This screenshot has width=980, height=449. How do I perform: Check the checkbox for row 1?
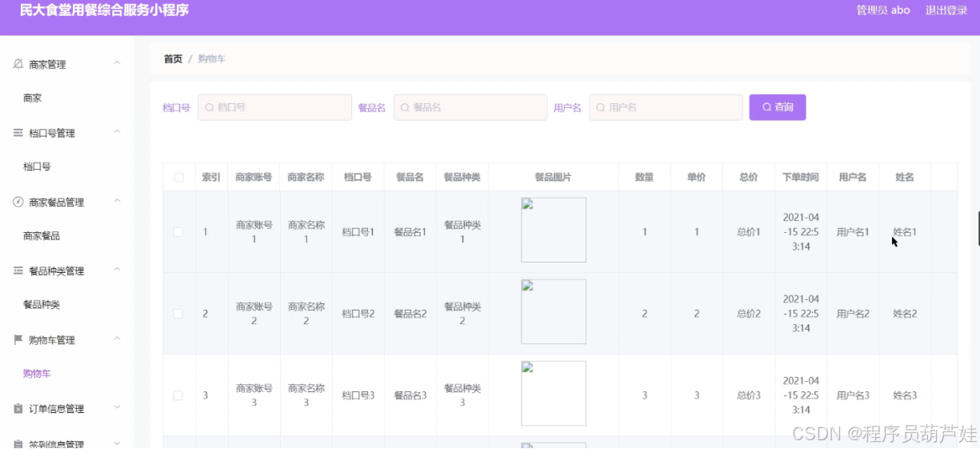tap(178, 232)
